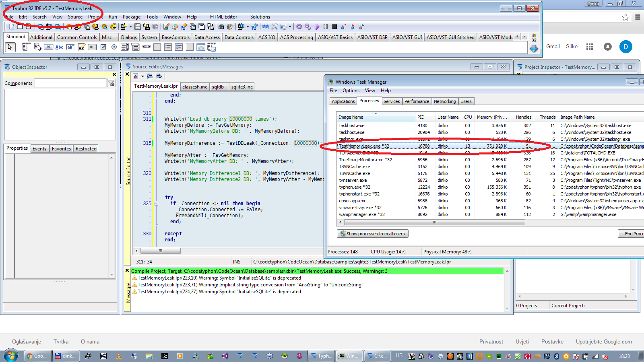Click the Step Out debug icon
644x362 pixels.
361,27
